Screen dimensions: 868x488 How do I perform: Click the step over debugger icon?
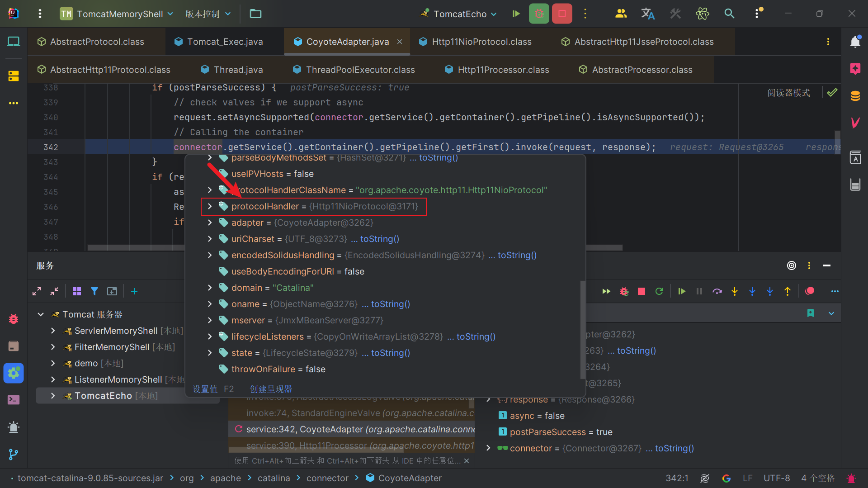point(717,291)
